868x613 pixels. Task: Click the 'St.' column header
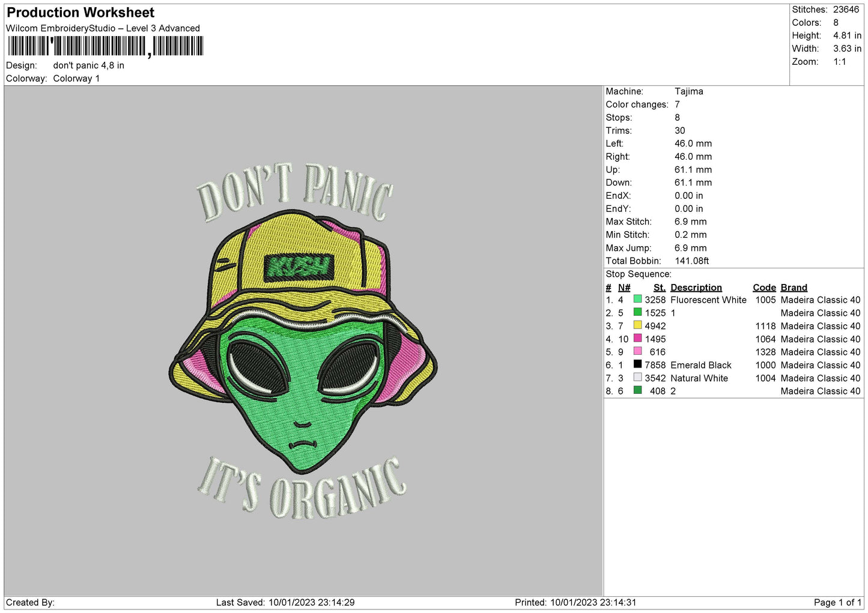[x=659, y=288]
